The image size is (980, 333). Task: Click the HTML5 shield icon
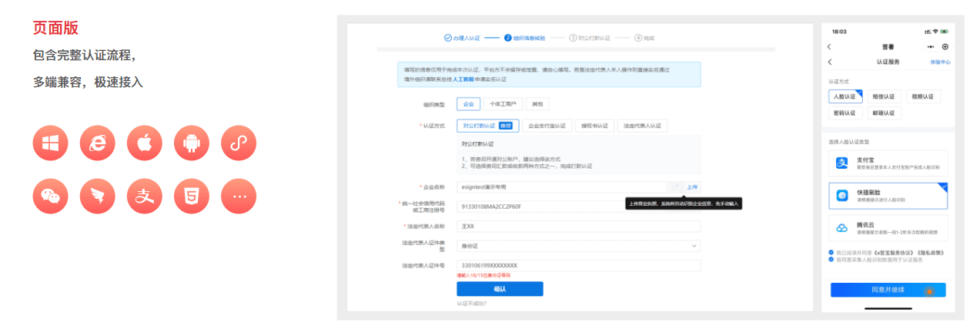[192, 197]
